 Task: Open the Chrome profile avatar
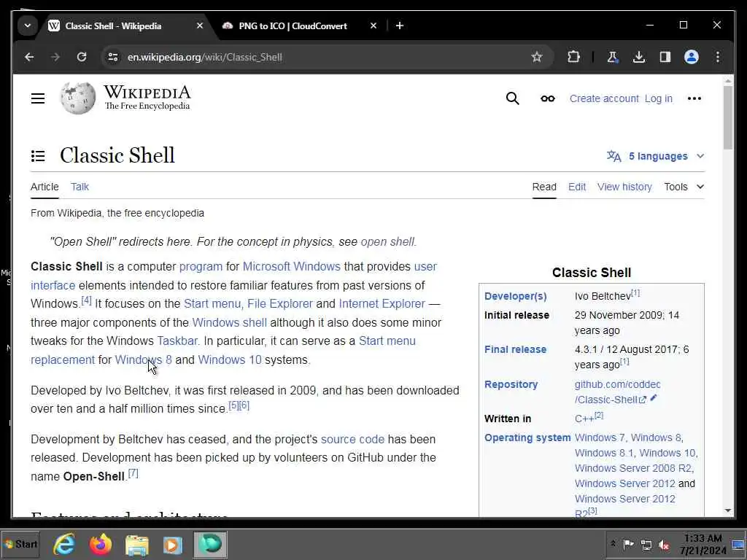[692, 57]
